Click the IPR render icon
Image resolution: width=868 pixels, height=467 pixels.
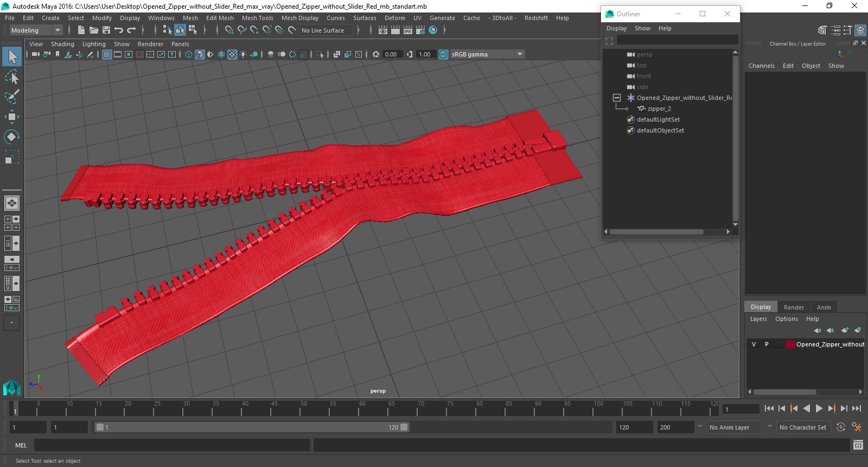(x=408, y=30)
